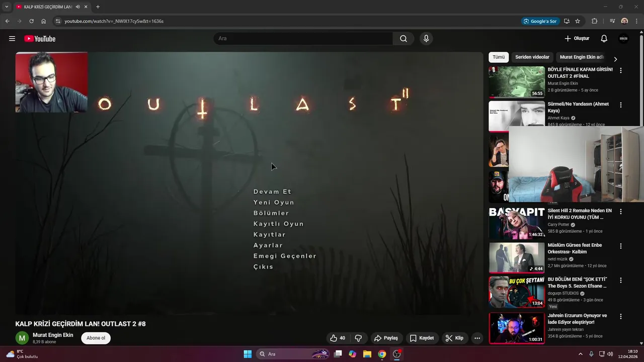Open the channel's green M avatar
Screen dimensions: 644x362
[x=22, y=338]
